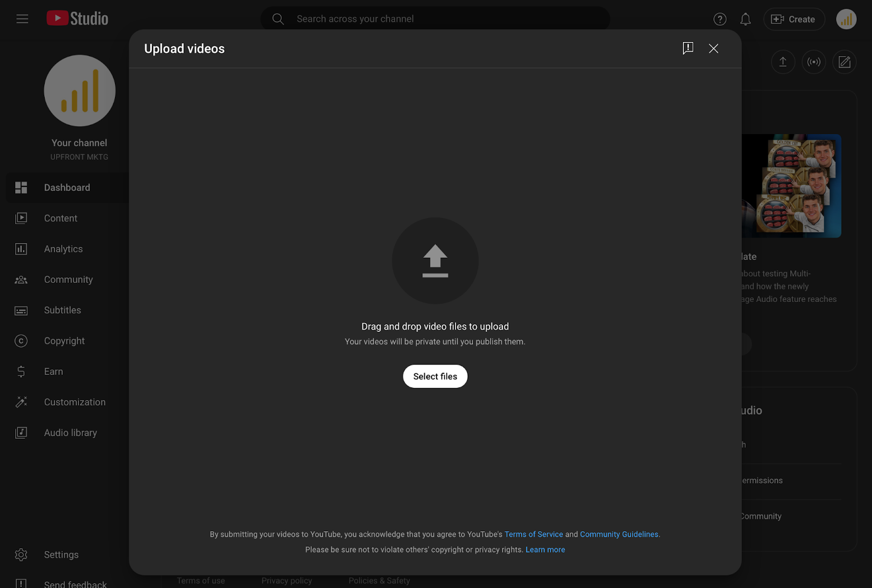Click the create post pencil icon
The image size is (872, 588).
[844, 62]
